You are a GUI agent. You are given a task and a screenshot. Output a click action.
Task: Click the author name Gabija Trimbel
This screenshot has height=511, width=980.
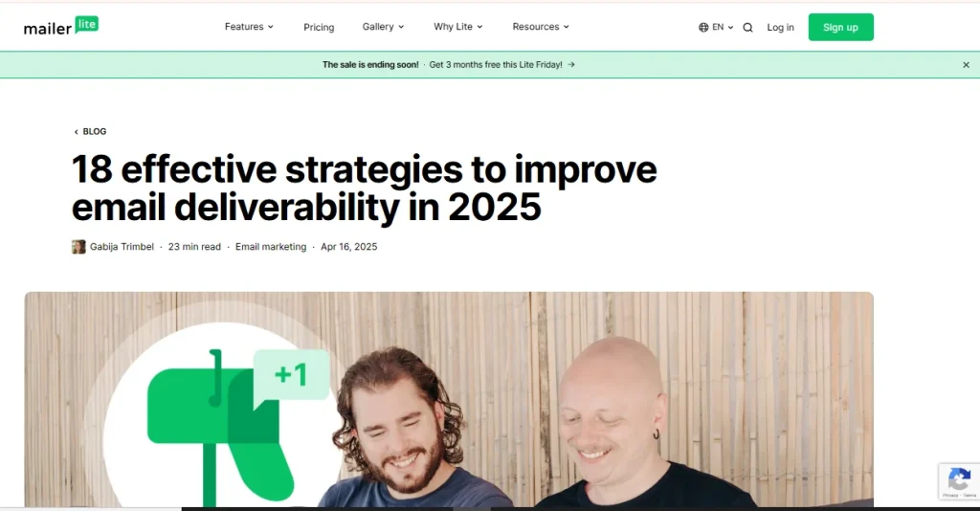click(122, 247)
